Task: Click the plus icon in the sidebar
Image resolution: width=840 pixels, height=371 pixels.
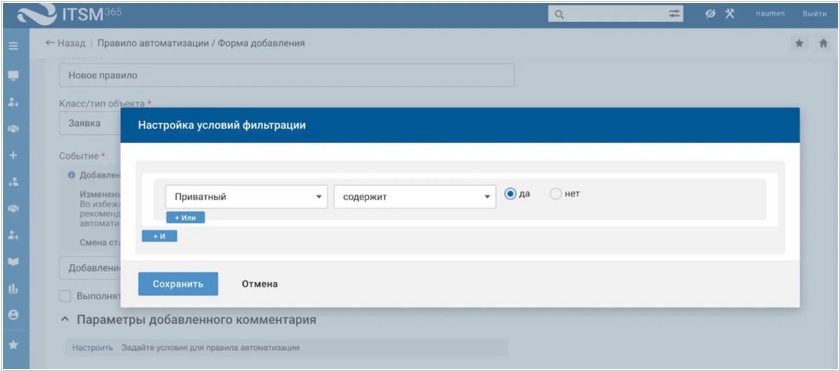Action: tap(13, 155)
